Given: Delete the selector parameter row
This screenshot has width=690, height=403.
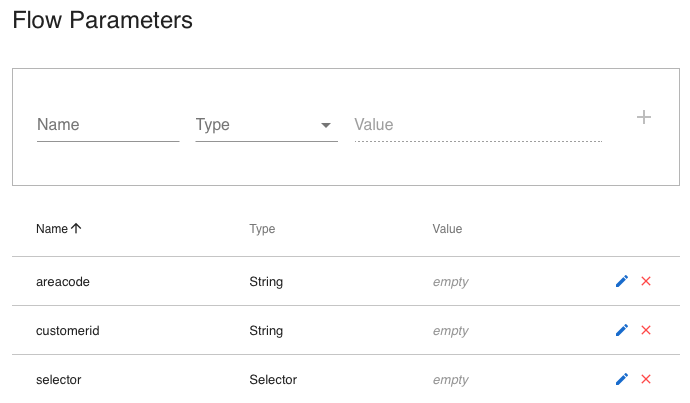Looking at the screenshot, I should [646, 379].
